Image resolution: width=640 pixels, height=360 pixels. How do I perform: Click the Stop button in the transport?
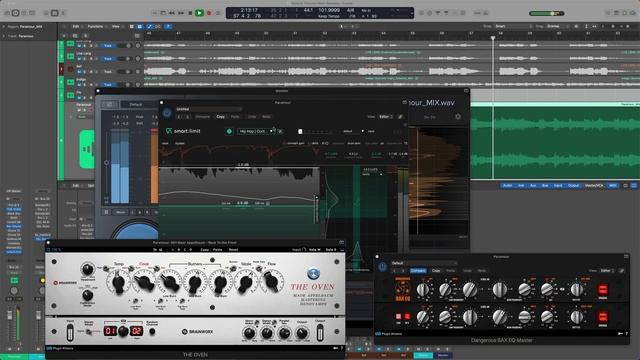(190, 13)
